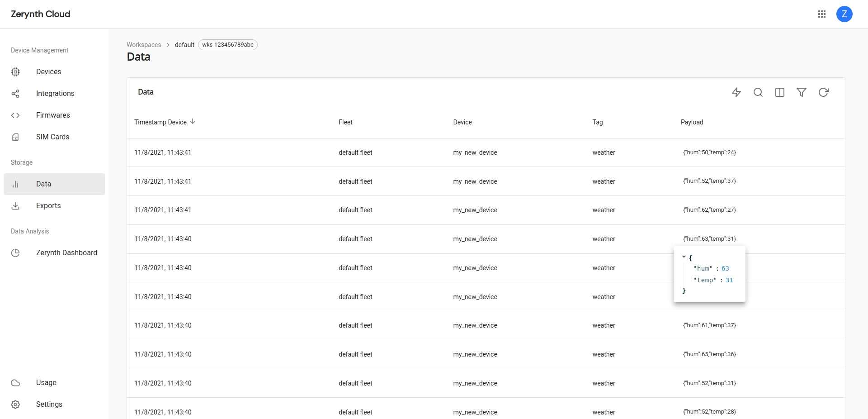
Task: Click the Devices chip icon in sidebar
Action: 15,71
